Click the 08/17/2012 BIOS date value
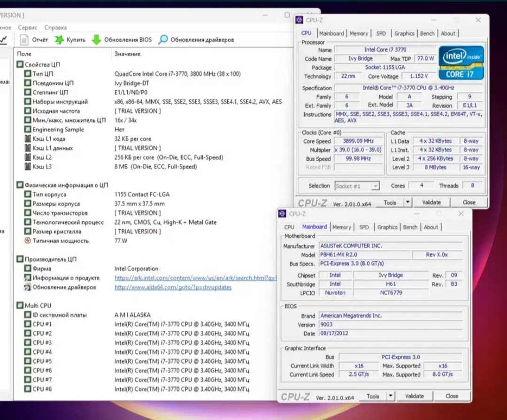The height and width of the screenshot is (420, 507). coord(391,333)
